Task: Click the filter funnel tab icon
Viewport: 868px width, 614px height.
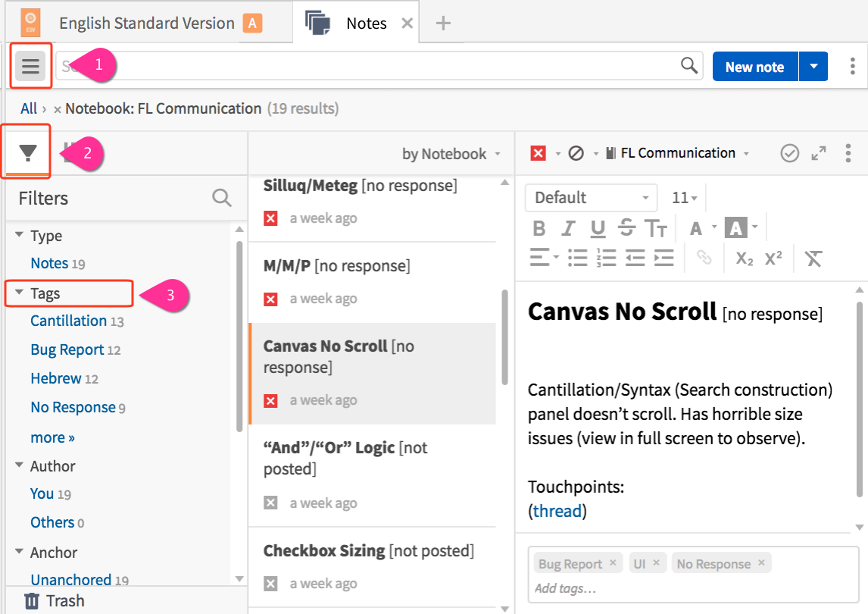Action: [28, 152]
